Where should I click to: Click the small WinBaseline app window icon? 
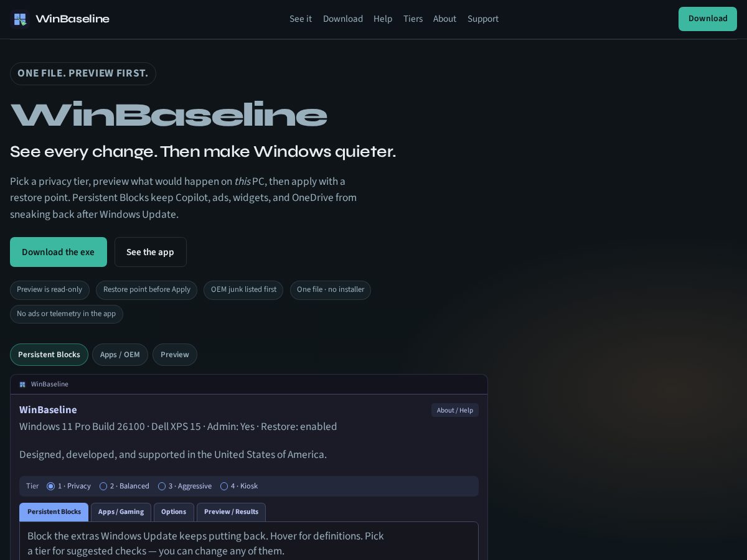[x=22, y=385]
